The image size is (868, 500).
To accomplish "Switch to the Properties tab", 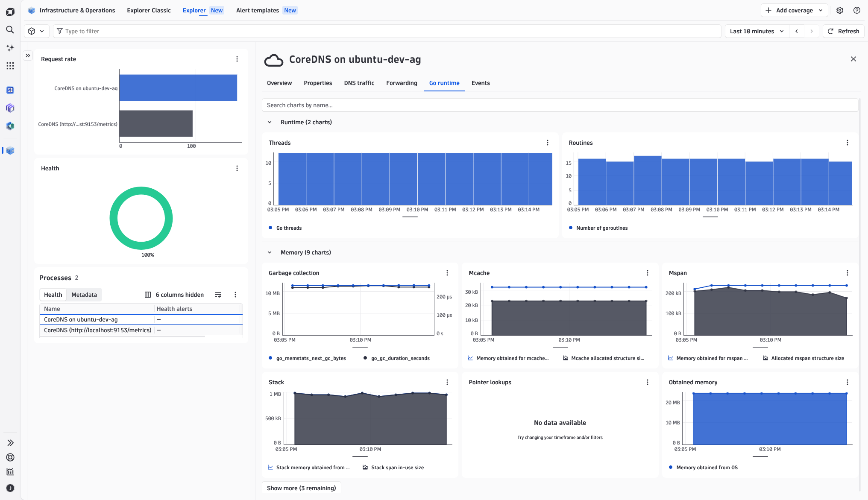I will tap(318, 83).
